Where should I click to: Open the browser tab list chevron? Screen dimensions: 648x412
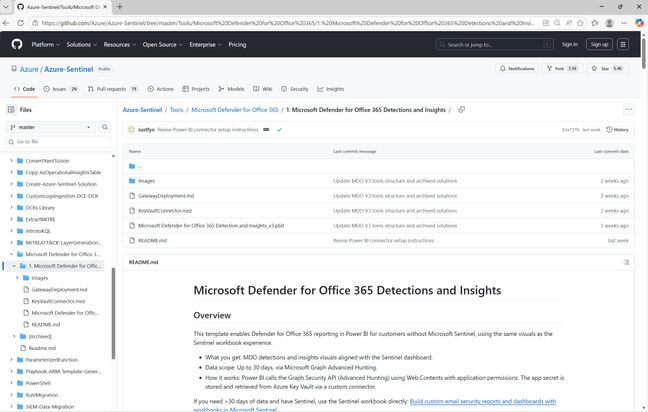6,7
